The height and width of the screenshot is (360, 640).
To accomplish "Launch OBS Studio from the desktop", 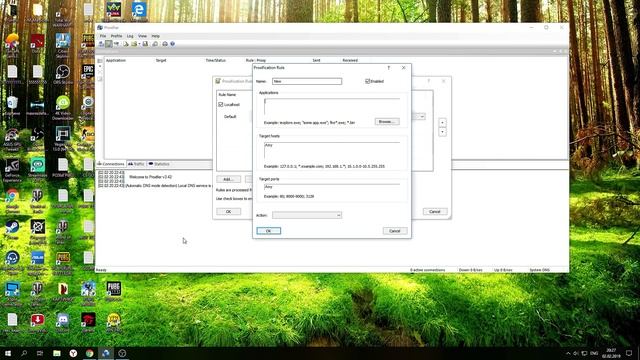I will point(62,74).
